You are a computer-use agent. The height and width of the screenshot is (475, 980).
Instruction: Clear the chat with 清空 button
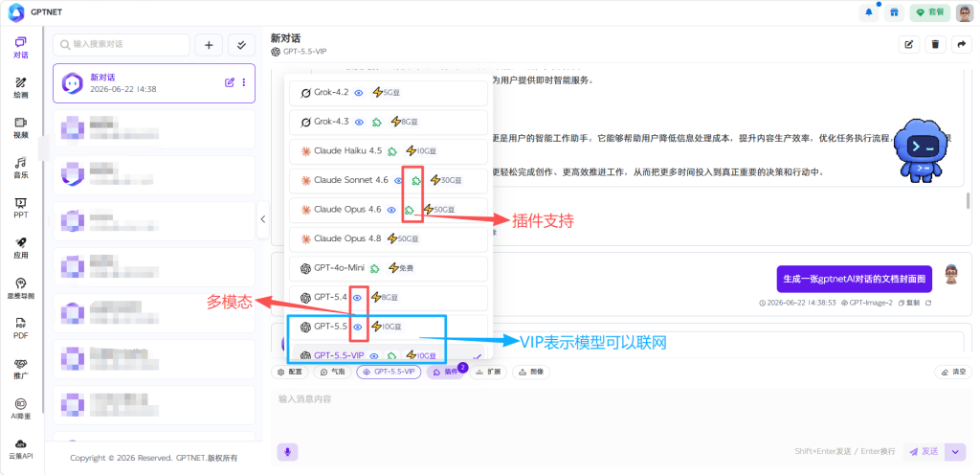tap(953, 372)
